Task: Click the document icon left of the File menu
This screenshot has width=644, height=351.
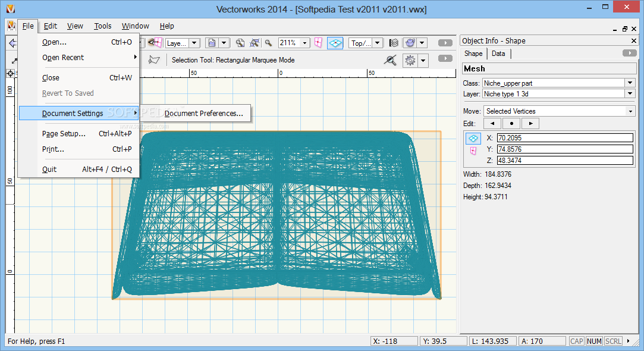Action: coord(11,26)
